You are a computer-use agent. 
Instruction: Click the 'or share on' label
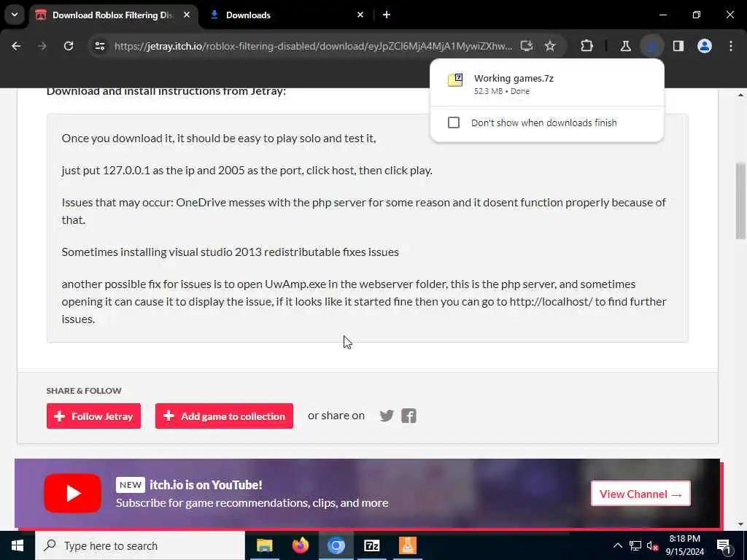[x=336, y=416]
